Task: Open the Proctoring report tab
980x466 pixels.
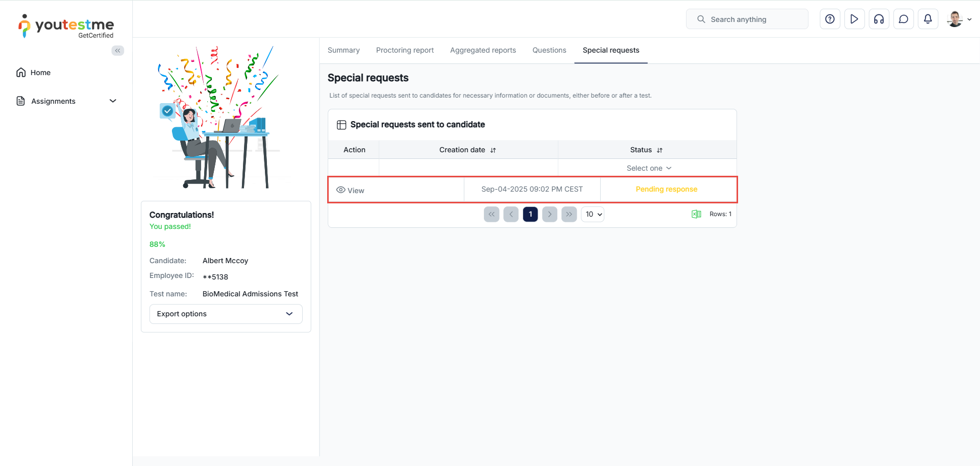Action: pyautogui.click(x=405, y=50)
